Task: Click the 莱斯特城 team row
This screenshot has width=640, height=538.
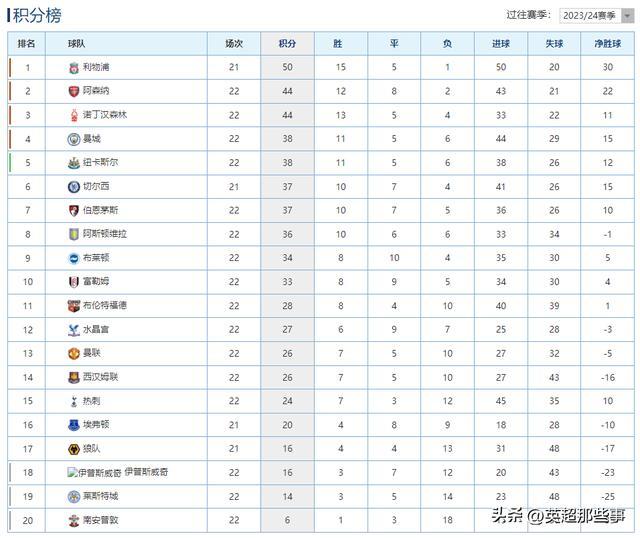Action: (321, 496)
